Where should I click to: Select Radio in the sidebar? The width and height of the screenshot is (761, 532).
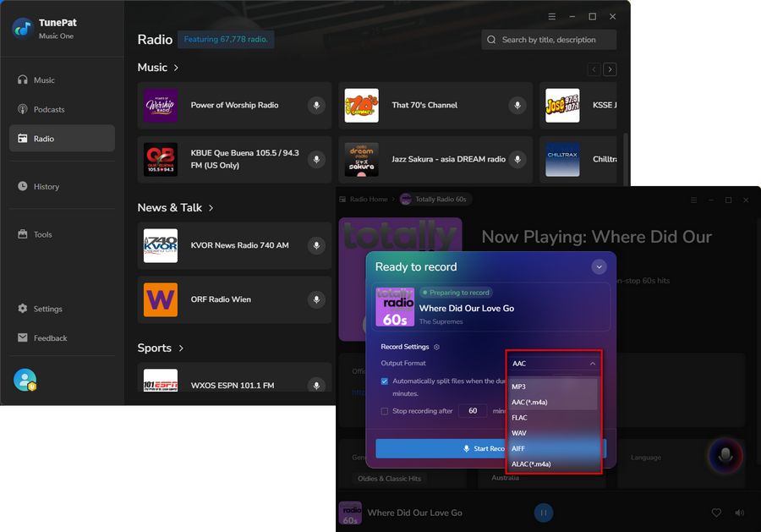coord(62,139)
